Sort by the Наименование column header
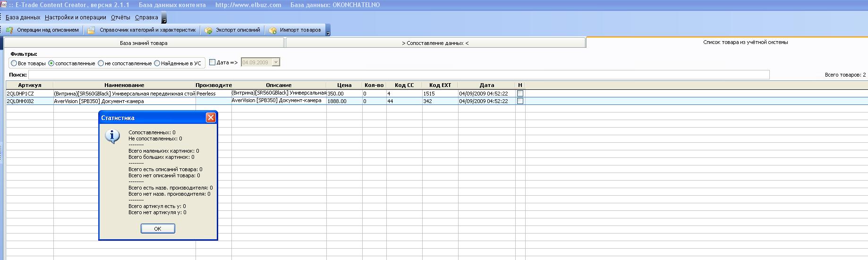Viewport: 868px width, 260px height. point(124,85)
